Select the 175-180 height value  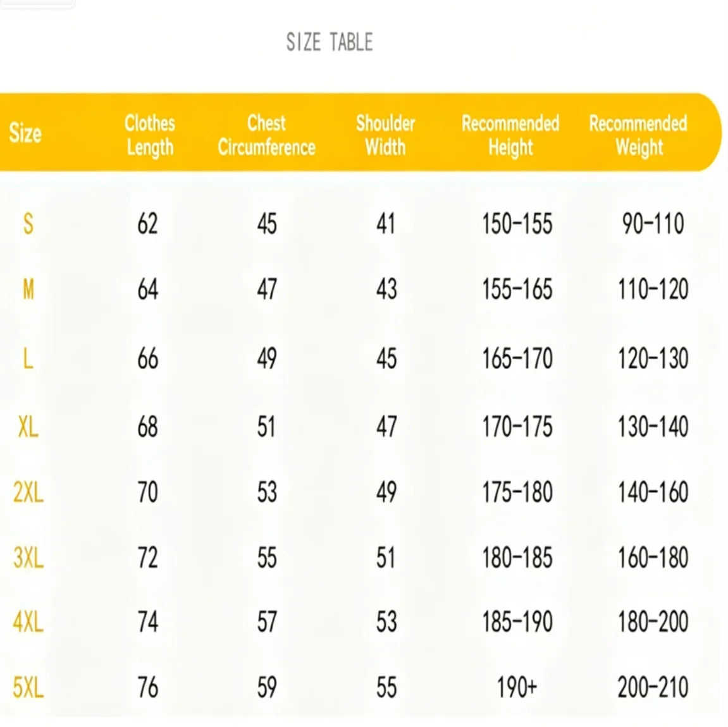[517, 492]
